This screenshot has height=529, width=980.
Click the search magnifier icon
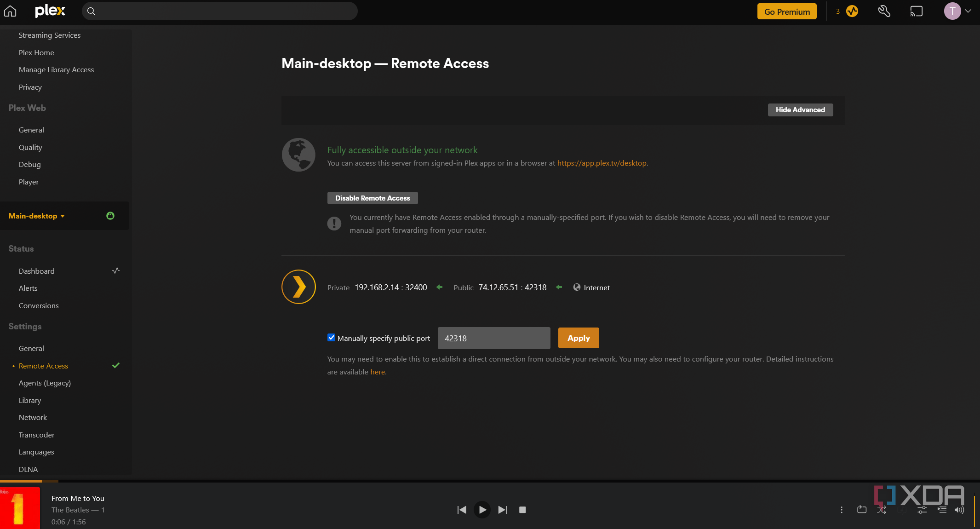[x=91, y=11]
